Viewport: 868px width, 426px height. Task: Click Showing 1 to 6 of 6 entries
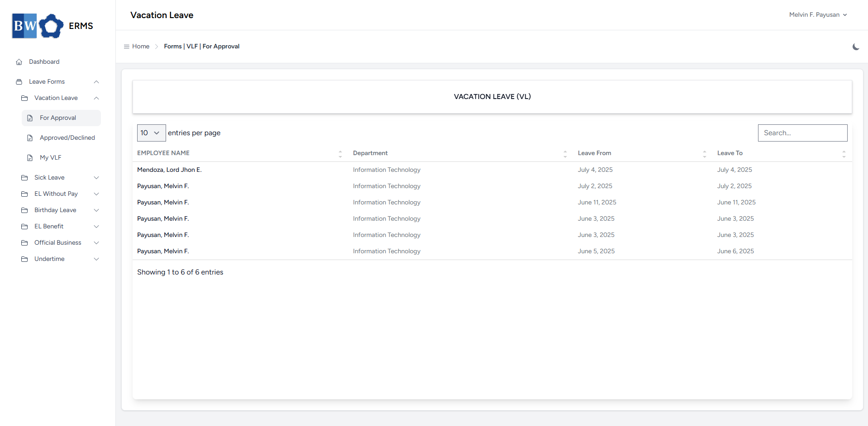180,272
